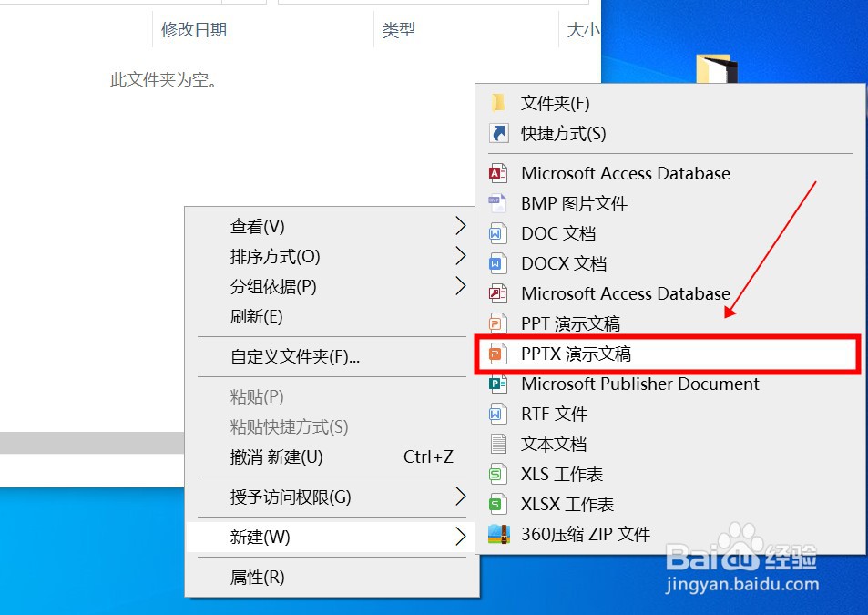Screen dimensions: 868x615
Task: Sort by the 修改日期 column header
Action: (263, 29)
